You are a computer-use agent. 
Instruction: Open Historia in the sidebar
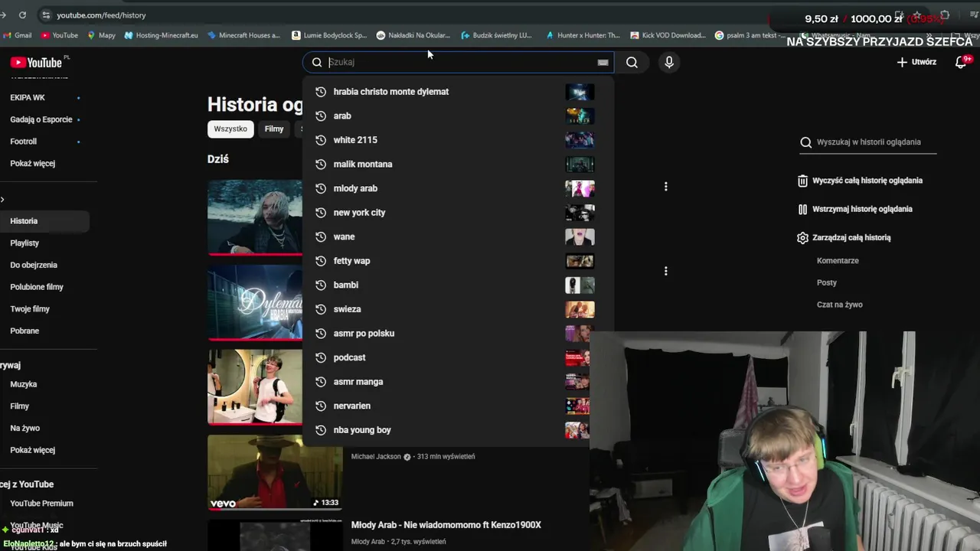tap(44, 221)
